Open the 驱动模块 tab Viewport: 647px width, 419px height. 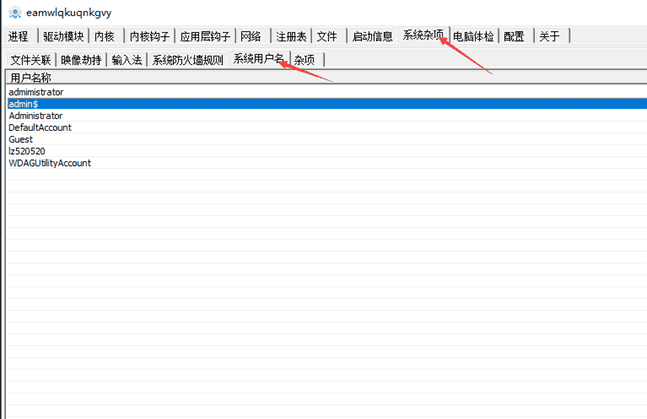pyautogui.click(x=61, y=37)
